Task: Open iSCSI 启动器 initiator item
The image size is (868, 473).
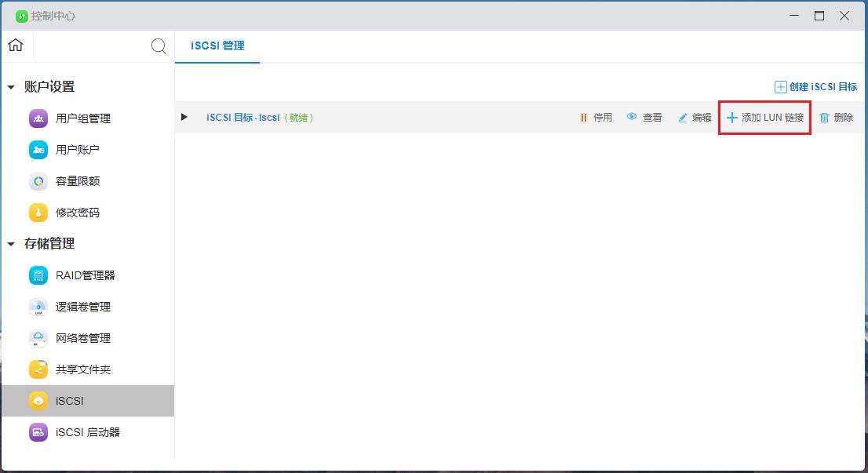Action: [87, 432]
